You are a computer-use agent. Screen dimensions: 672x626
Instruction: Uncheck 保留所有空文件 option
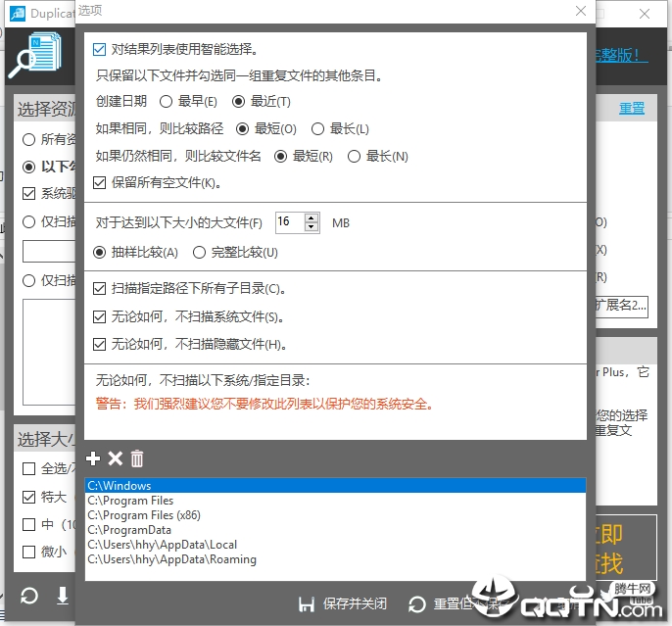click(x=100, y=182)
